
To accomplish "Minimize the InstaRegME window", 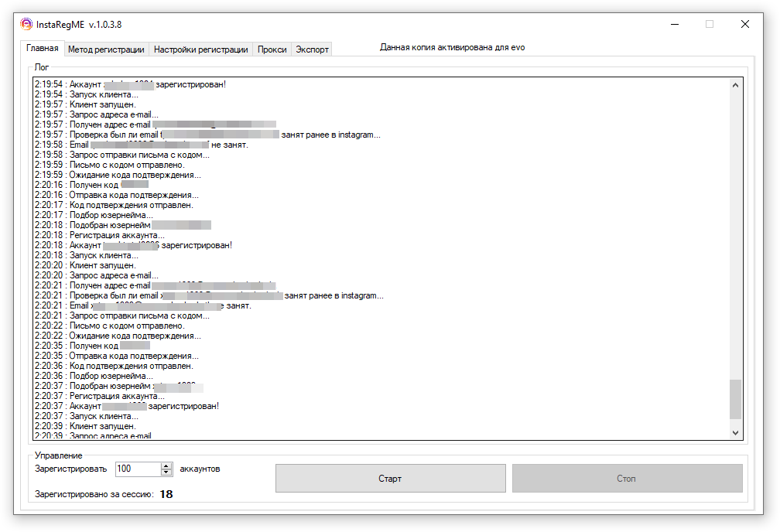I will (x=675, y=24).
